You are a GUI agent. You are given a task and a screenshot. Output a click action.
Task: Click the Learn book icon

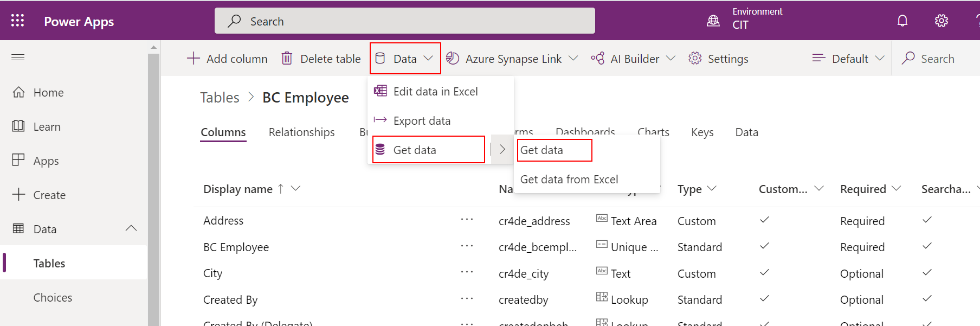(18, 126)
